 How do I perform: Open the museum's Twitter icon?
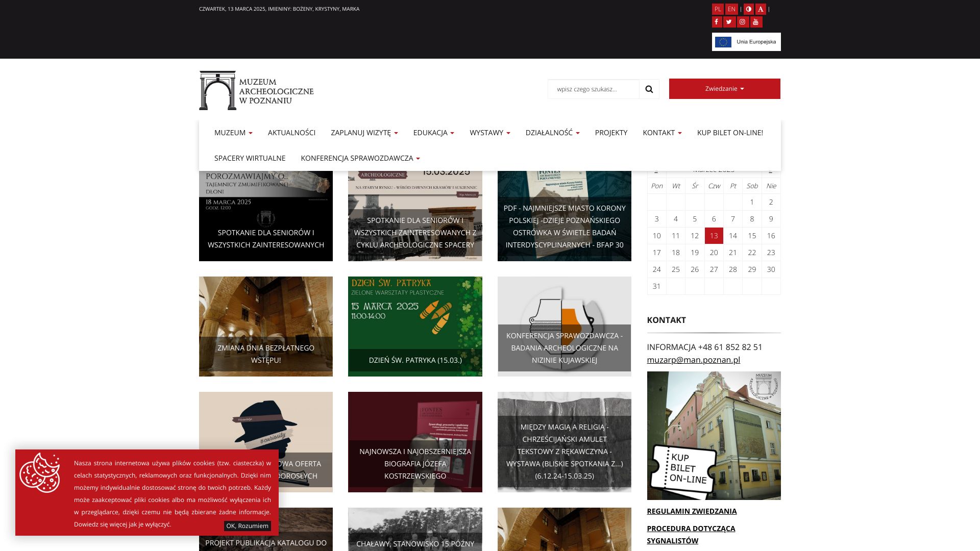(x=729, y=22)
